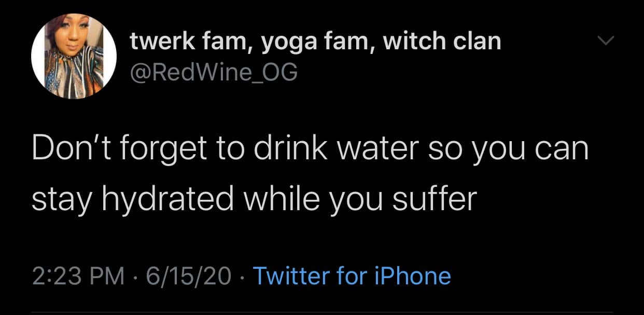The height and width of the screenshot is (315, 644).
Task: Click the separator dot before Twitter for iPhone
Action: (x=244, y=276)
